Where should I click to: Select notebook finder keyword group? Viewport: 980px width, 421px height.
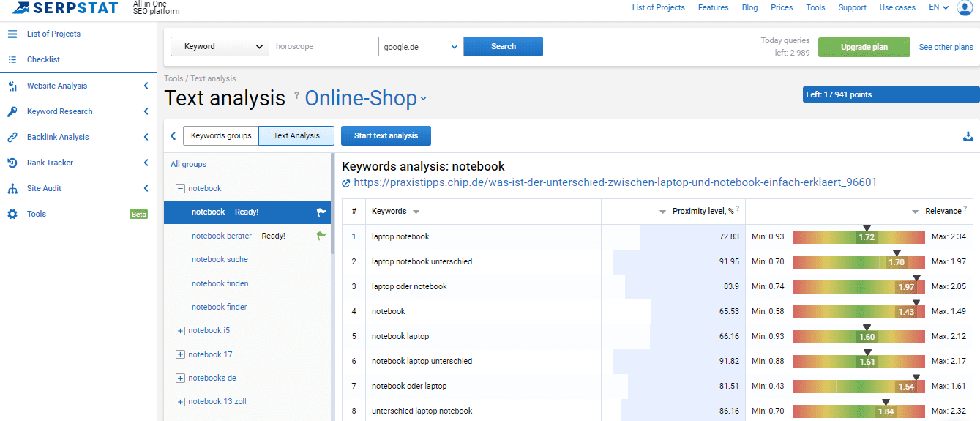pos(220,307)
